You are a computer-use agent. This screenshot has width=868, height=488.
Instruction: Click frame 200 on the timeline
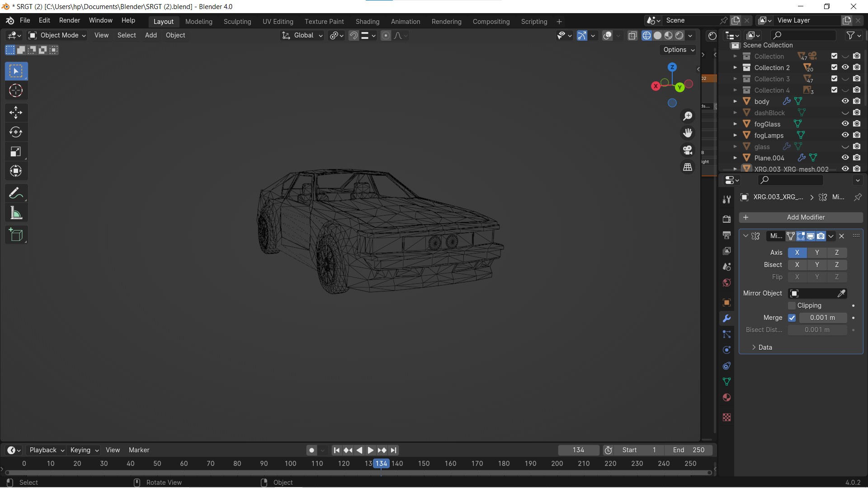(557, 464)
